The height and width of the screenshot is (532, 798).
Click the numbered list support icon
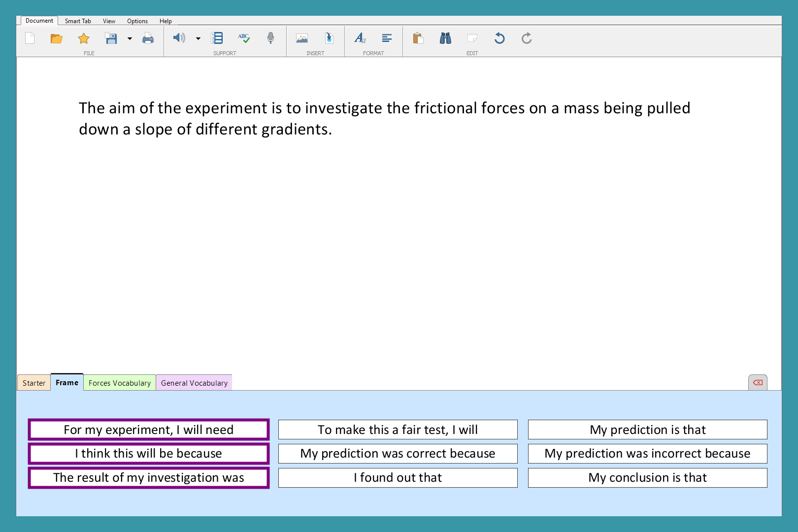(217, 38)
